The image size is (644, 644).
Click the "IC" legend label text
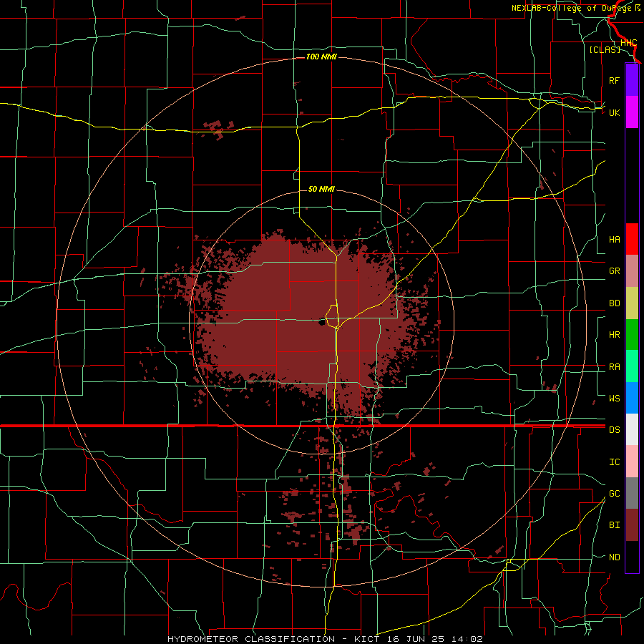(x=614, y=462)
